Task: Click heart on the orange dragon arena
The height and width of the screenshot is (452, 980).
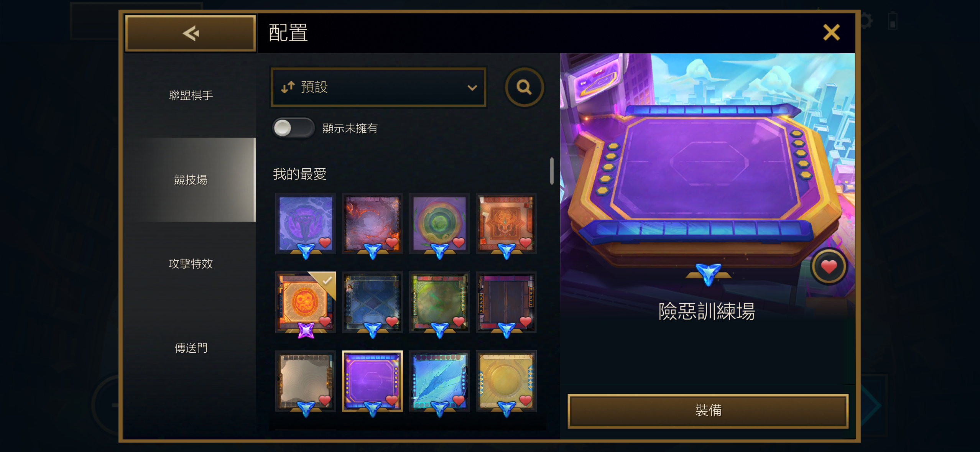Action: tap(325, 321)
